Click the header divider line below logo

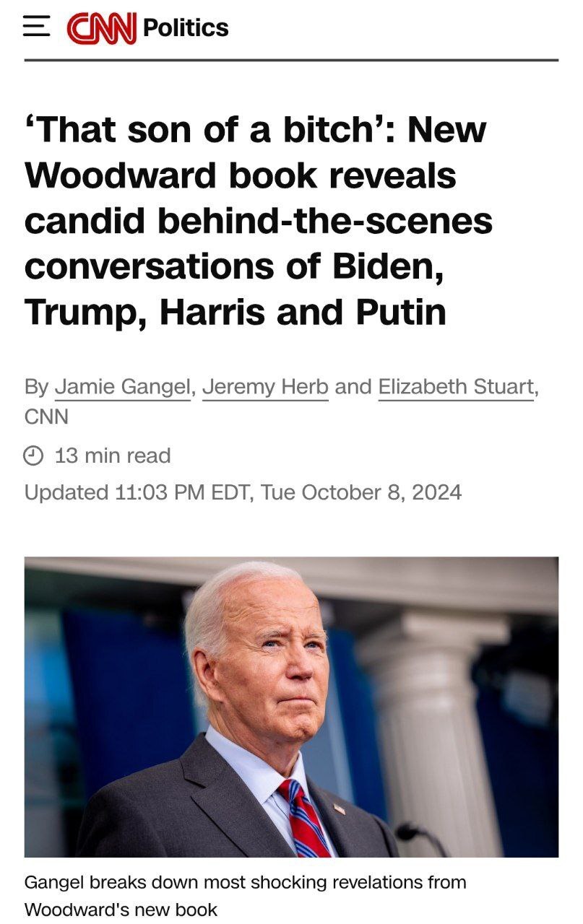click(291, 60)
